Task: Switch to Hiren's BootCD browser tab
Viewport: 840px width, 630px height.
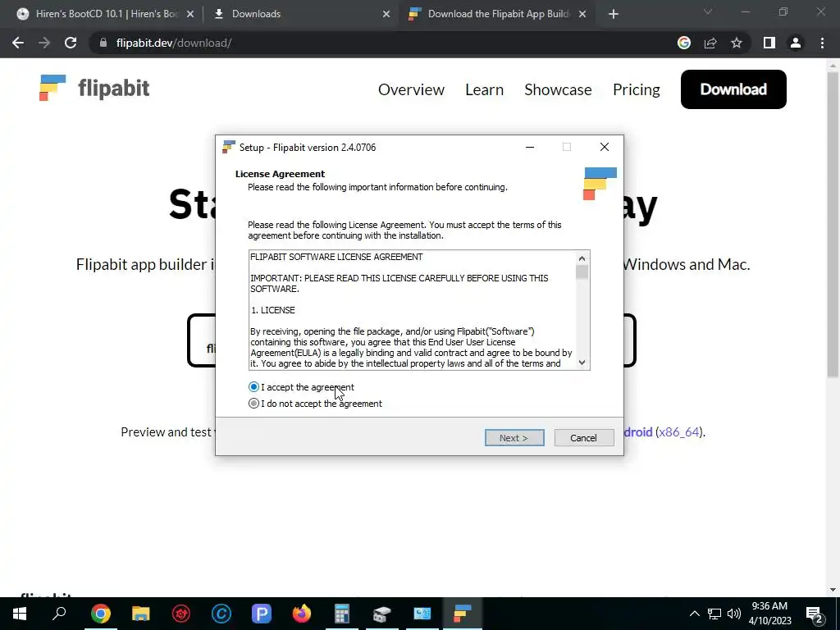Action: pyautogui.click(x=106, y=14)
